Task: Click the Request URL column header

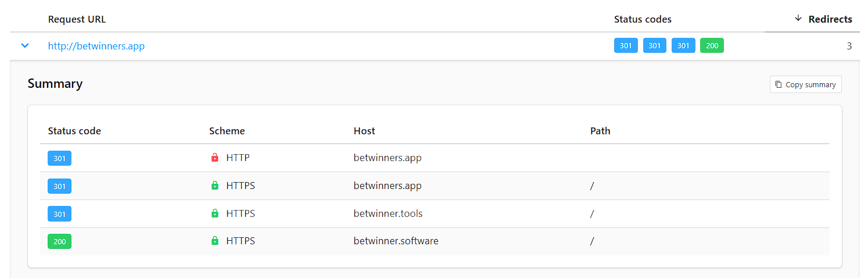Action: coord(77,19)
